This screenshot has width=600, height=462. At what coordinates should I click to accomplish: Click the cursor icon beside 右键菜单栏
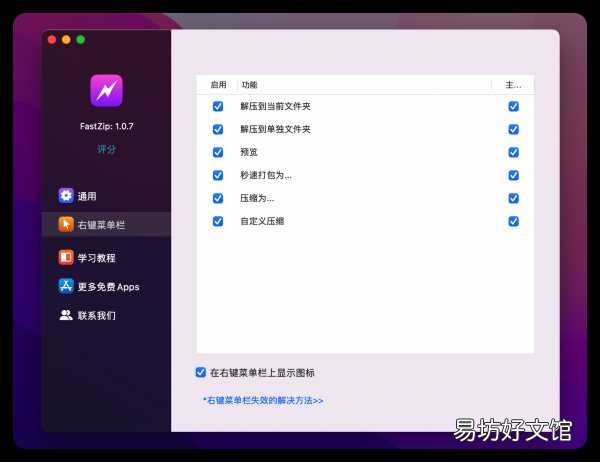click(x=66, y=224)
